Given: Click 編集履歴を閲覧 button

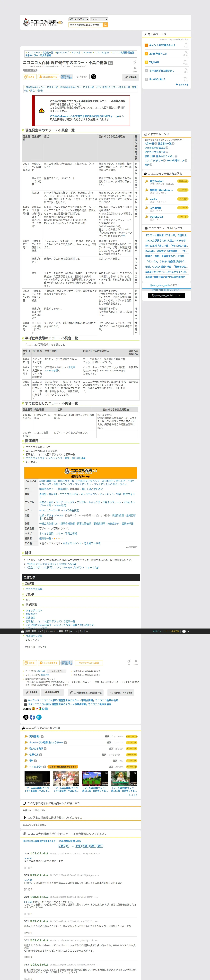Looking at the screenshot, I should tap(52, 693).
